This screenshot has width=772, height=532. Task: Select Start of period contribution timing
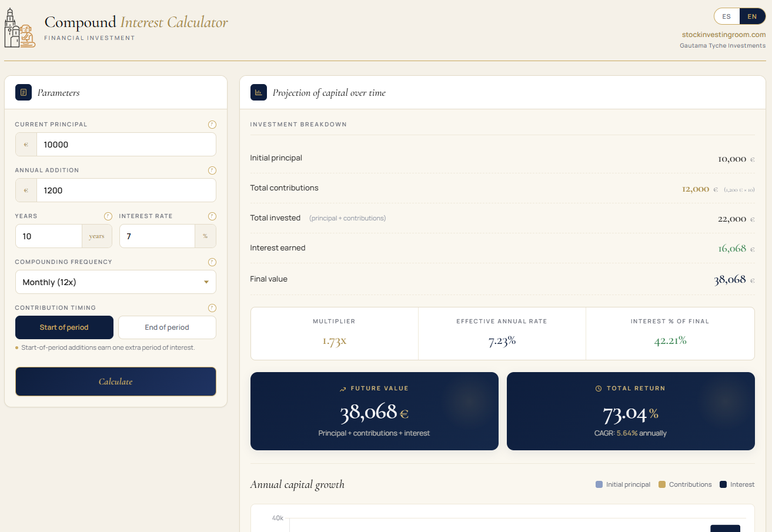click(64, 327)
